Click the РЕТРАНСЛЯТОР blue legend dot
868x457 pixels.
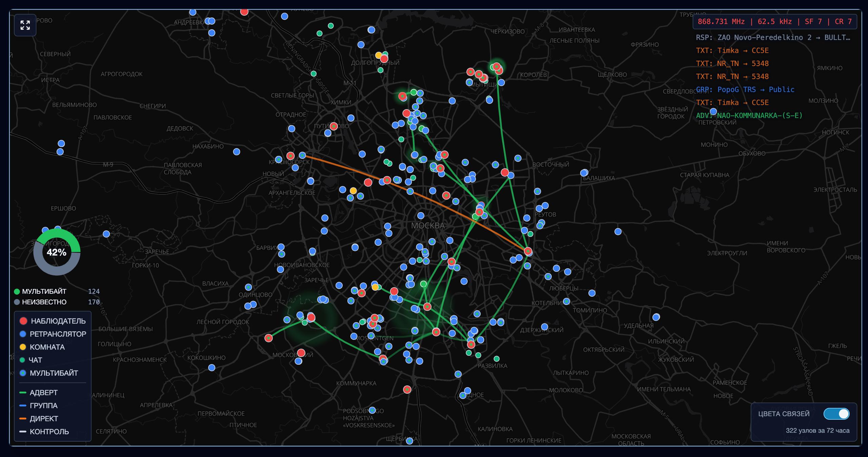click(x=23, y=334)
